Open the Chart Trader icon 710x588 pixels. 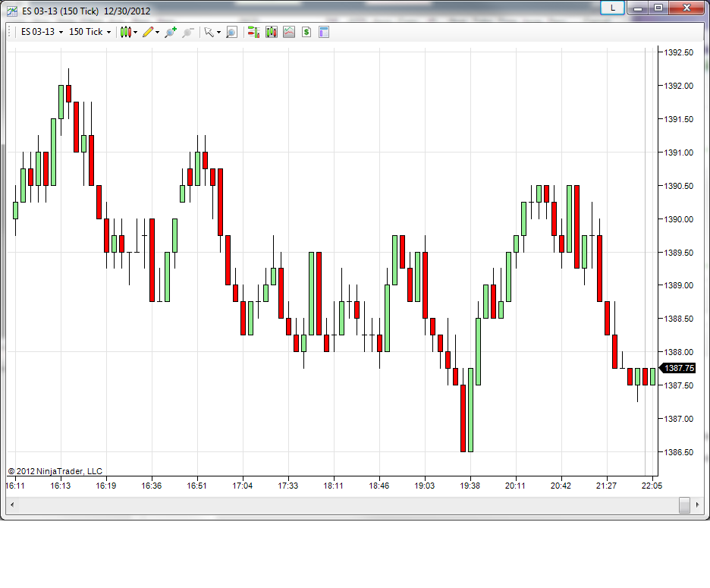pyautogui.click(x=253, y=32)
